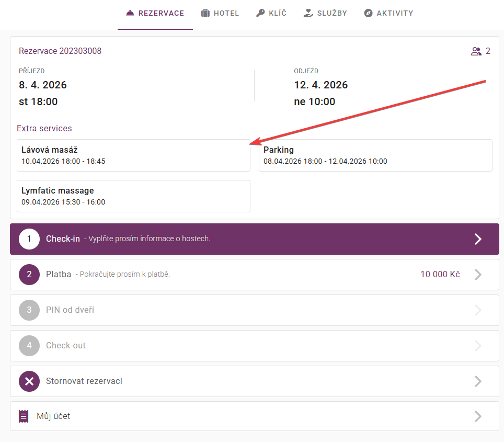504x442 pixels.
Task: Click the key icon beside Klíč
Action: click(260, 13)
